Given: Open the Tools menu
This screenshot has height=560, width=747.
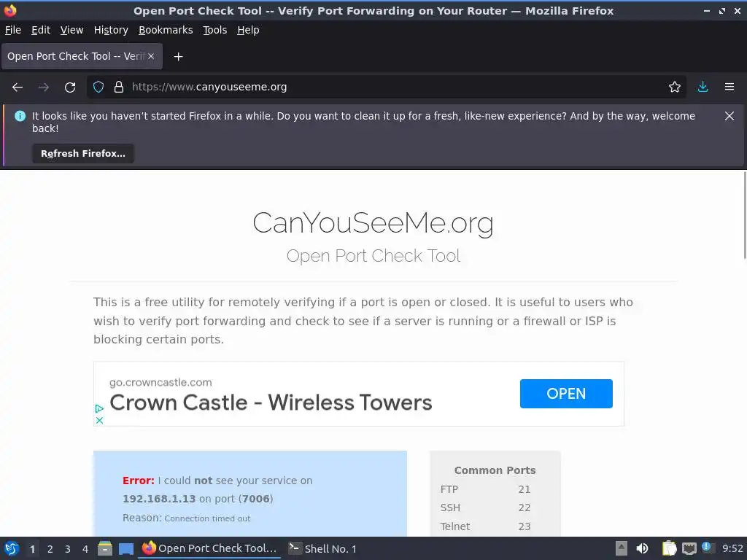Looking at the screenshot, I should pos(215,30).
